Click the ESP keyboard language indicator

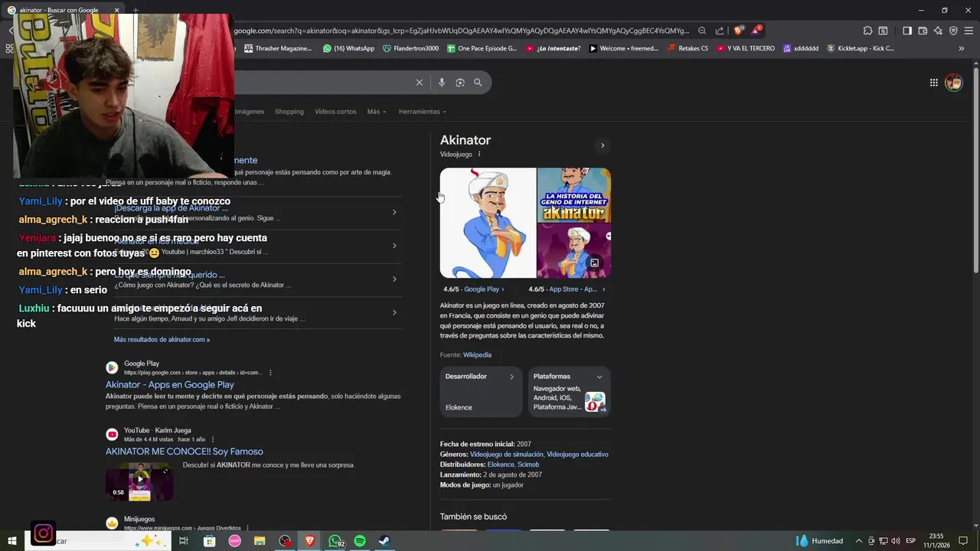[x=910, y=541]
